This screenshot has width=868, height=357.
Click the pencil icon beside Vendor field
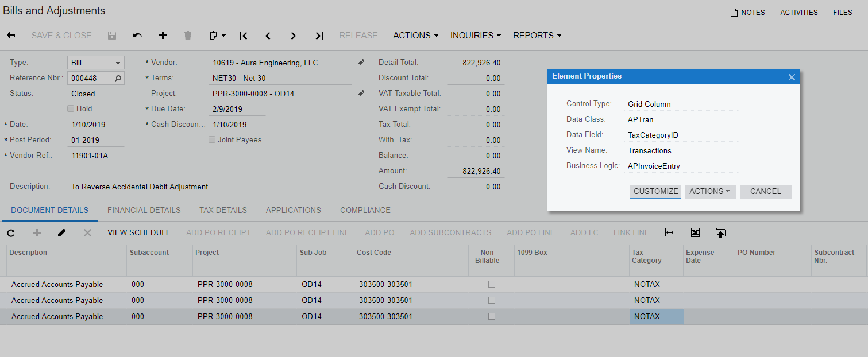pyautogui.click(x=361, y=63)
